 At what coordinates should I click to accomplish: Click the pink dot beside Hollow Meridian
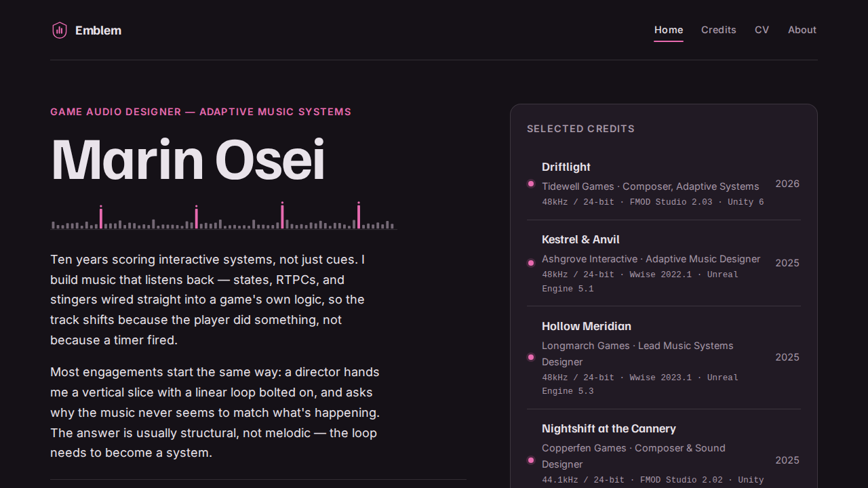pos(531,357)
